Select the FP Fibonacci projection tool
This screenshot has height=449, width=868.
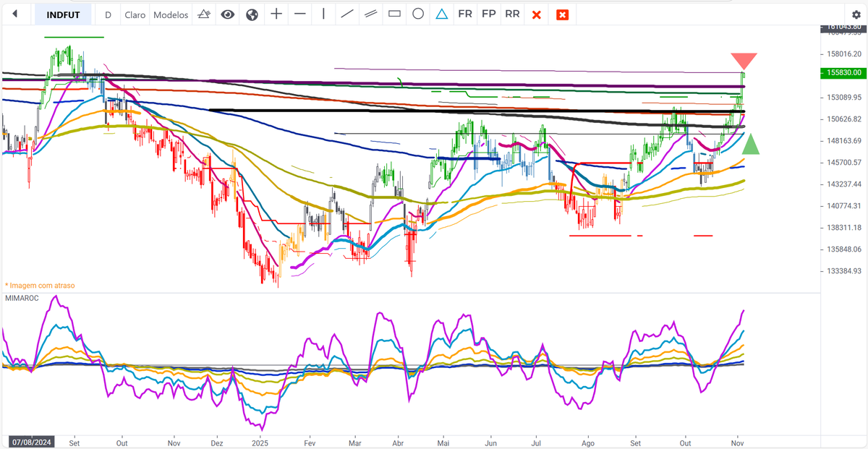point(489,14)
